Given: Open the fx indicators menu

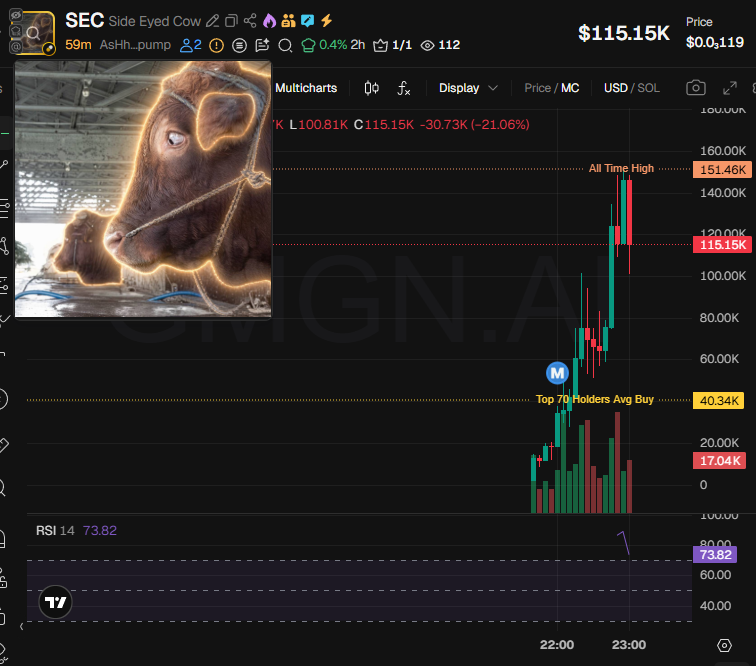Looking at the screenshot, I should [404, 88].
